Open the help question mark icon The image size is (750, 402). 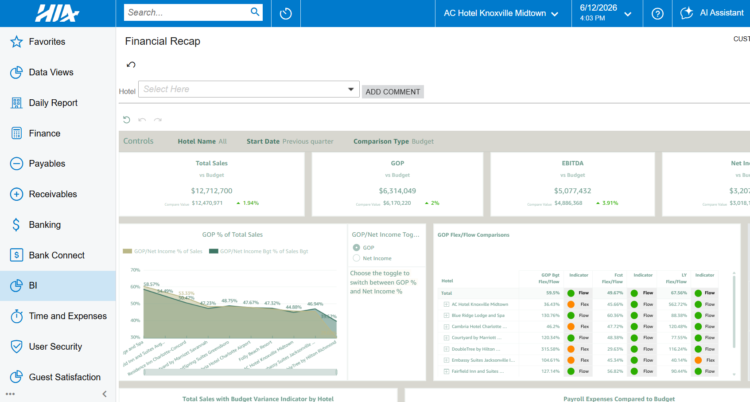(x=657, y=14)
